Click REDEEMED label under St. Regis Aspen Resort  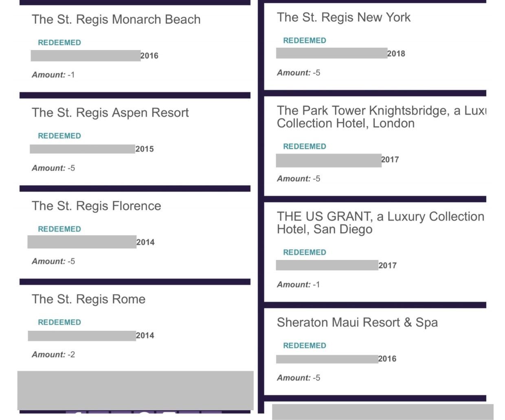(59, 136)
